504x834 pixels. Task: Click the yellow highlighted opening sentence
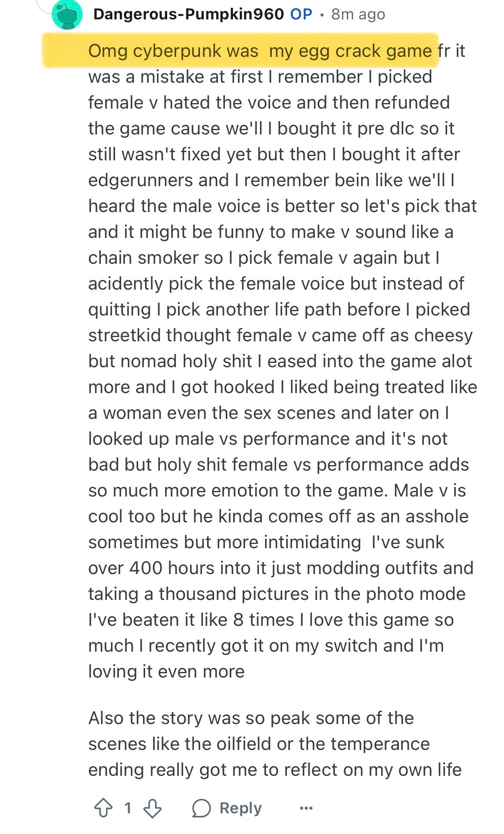pyautogui.click(x=259, y=51)
